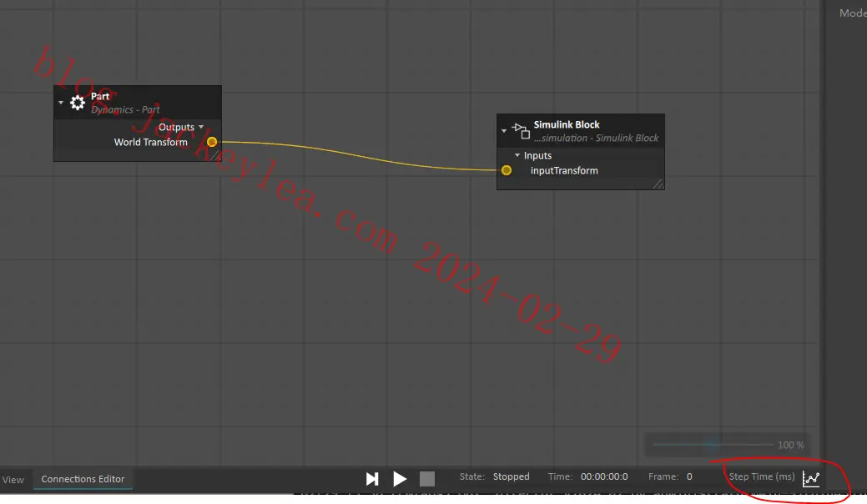Switch to the View tab
The width and height of the screenshot is (867, 504).
tap(13, 480)
